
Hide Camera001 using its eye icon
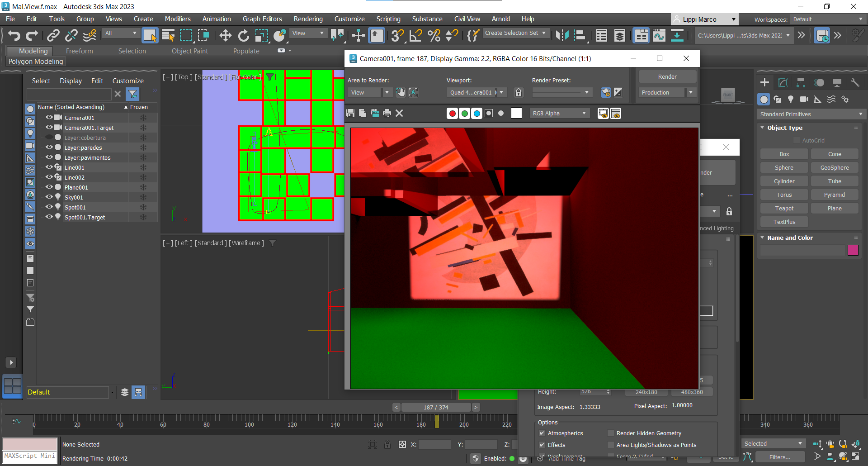49,117
